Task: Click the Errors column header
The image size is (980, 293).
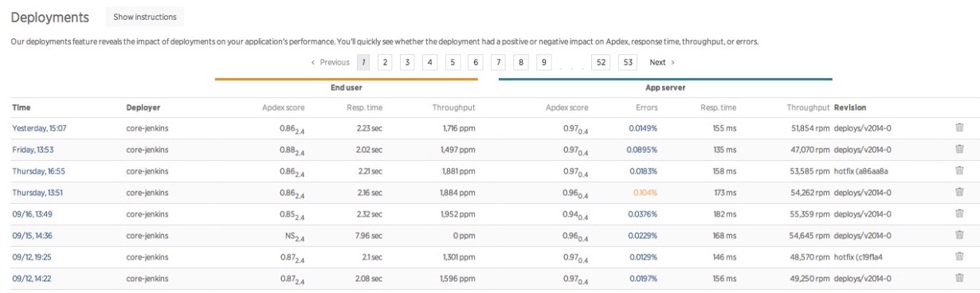Action: tap(647, 107)
